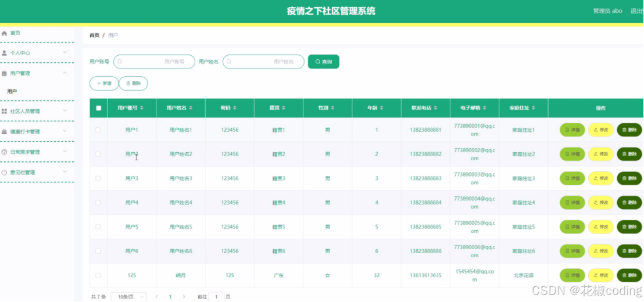Toggle select-all checkbox in table header
Screen dimensions: 644x302
click(99, 109)
